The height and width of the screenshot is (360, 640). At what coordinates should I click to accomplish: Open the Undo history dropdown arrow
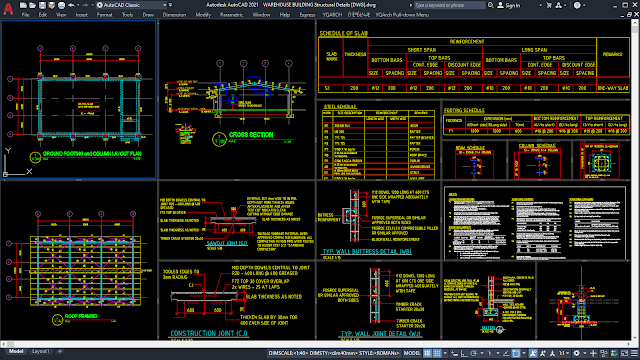[78, 5]
